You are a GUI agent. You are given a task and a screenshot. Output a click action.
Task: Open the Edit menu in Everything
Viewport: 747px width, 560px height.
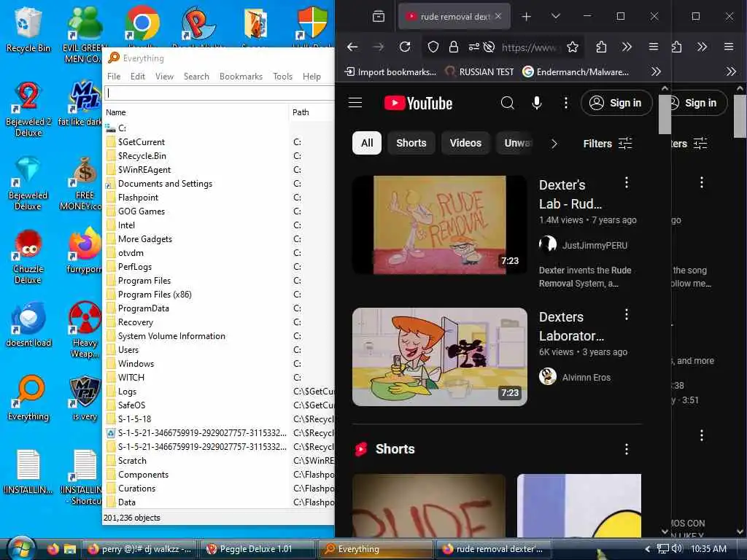pyautogui.click(x=138, y=76)
